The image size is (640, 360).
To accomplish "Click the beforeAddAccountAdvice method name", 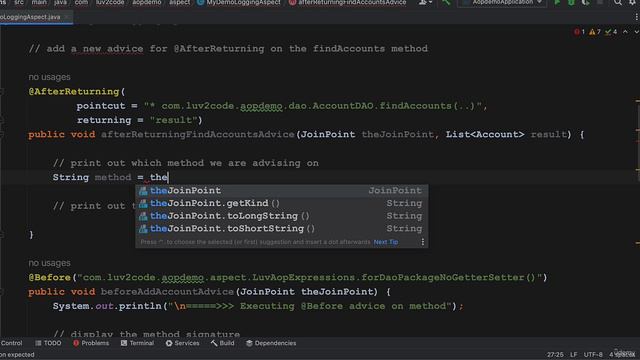I will 167,292.
